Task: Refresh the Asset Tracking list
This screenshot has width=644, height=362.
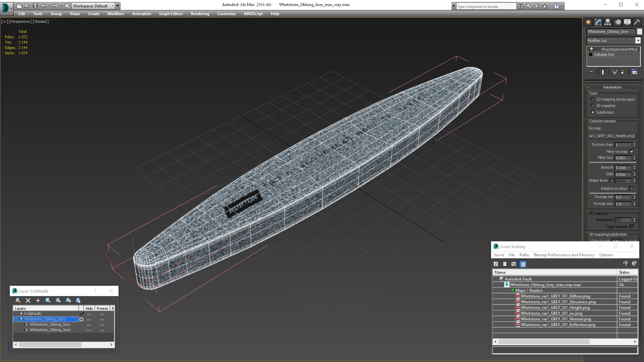Action: [496, 264]
